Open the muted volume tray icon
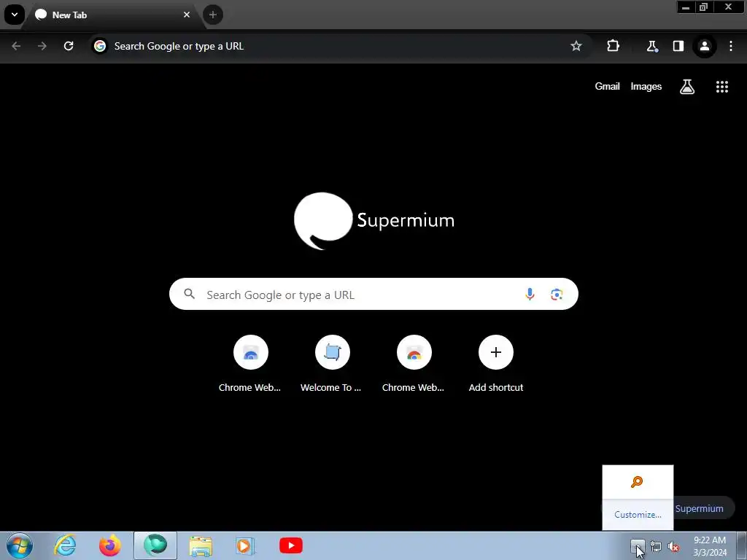The image size is (747, 560). [673, 547]
